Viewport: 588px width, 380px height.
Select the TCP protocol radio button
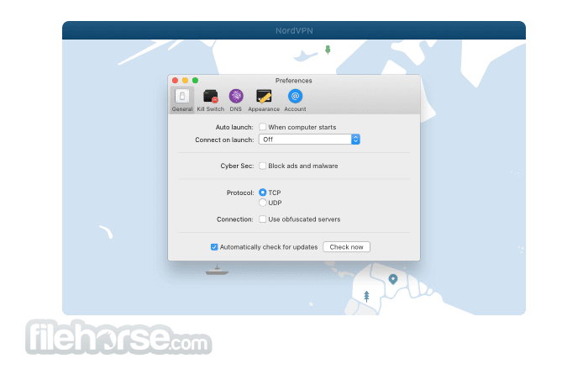click(x=262, y=193)
